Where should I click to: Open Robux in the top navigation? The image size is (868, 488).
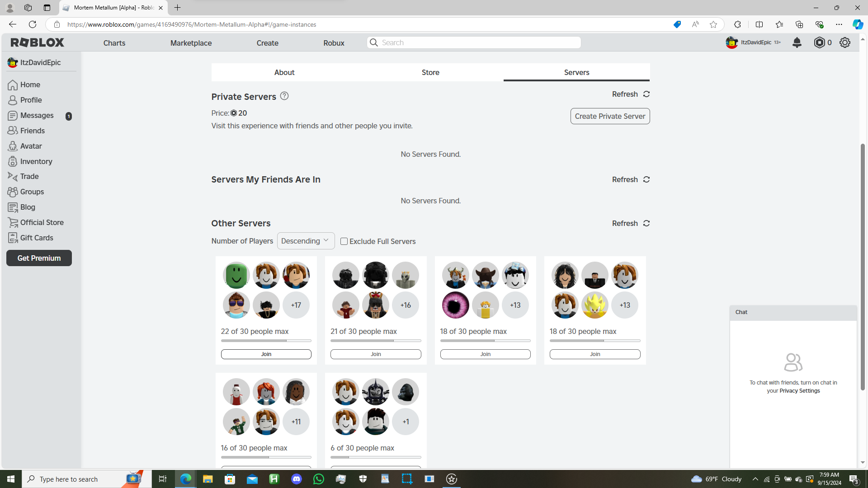click(334, 43)
